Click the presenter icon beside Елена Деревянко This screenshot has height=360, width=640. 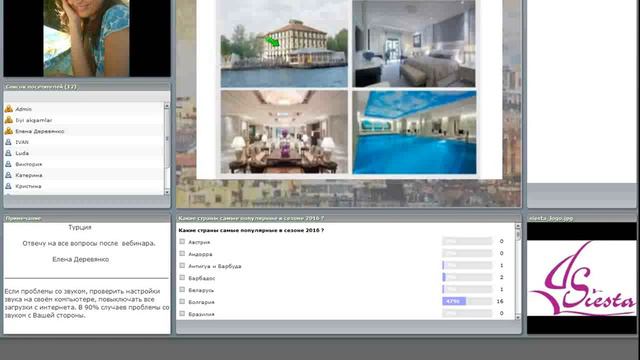click(x=9, y=131)
